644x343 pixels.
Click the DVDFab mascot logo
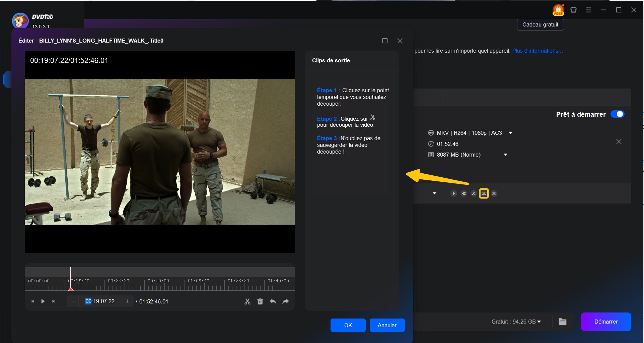pyautogui.click(x=20, y=21)
